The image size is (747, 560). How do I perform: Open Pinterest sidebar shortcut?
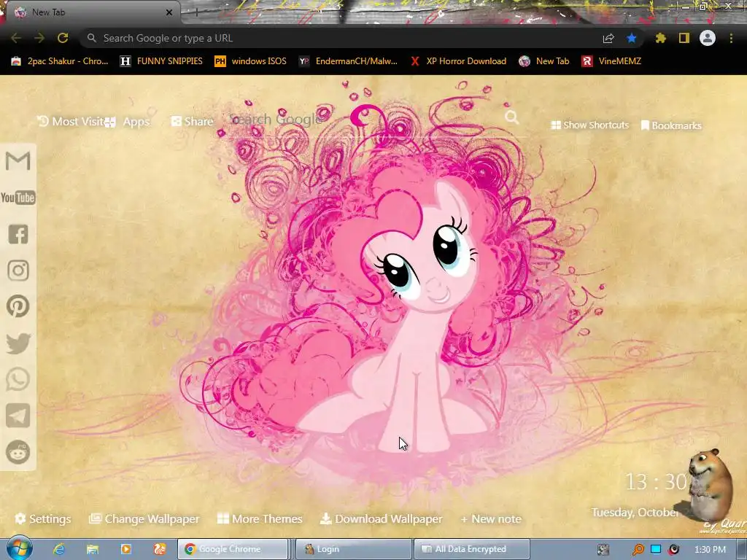tap(18, 306)
